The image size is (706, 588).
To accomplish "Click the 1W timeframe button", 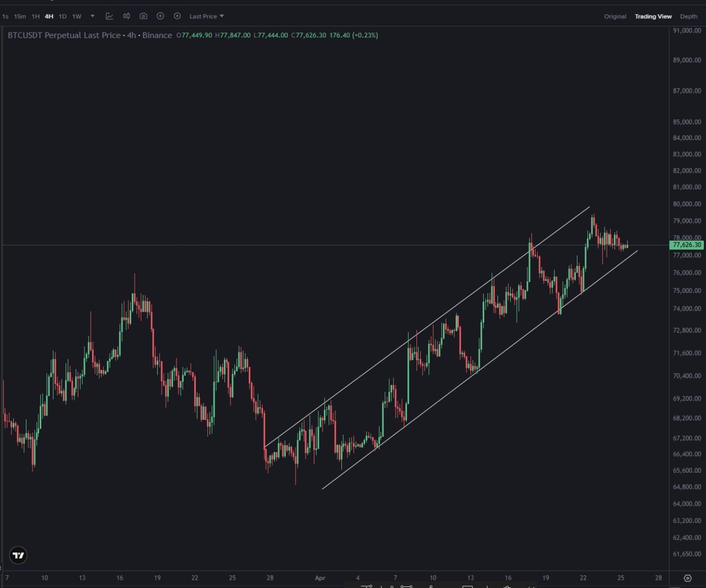I will (77, 17).
